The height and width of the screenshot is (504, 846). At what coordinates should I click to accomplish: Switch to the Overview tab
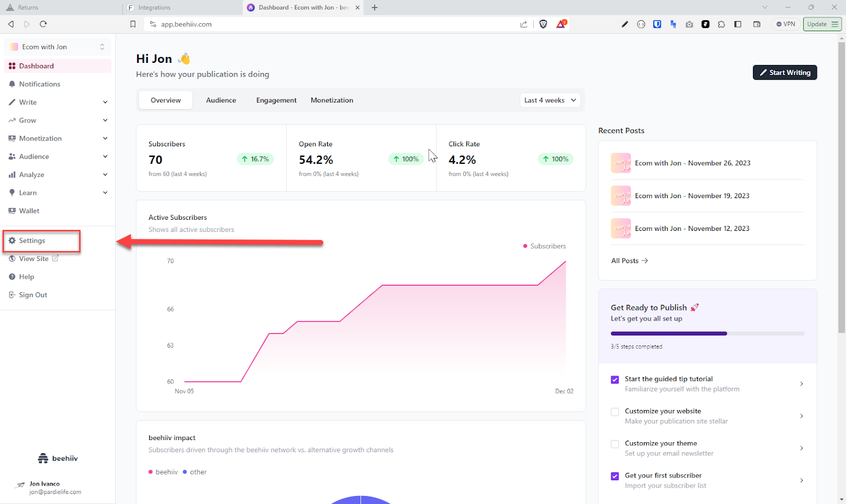[x=165, y=100]
